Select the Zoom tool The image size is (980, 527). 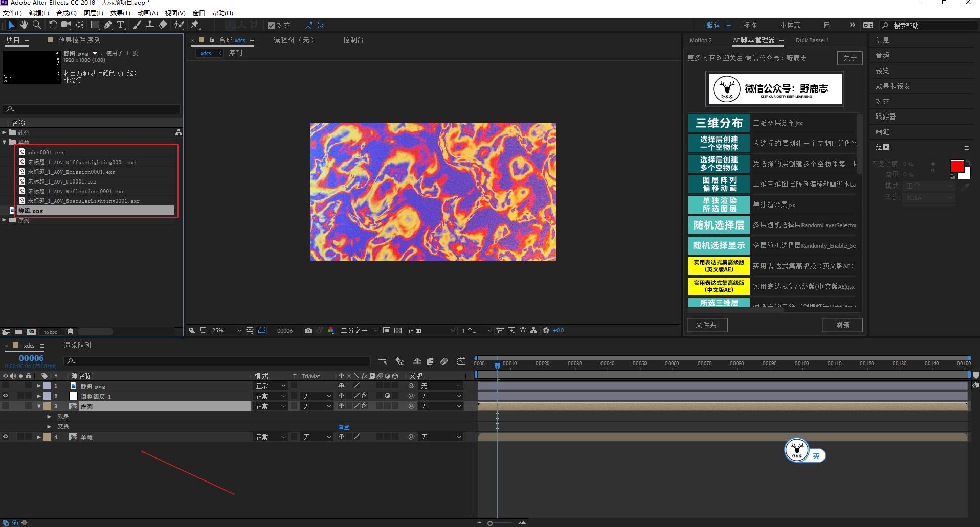coord(36,25)
